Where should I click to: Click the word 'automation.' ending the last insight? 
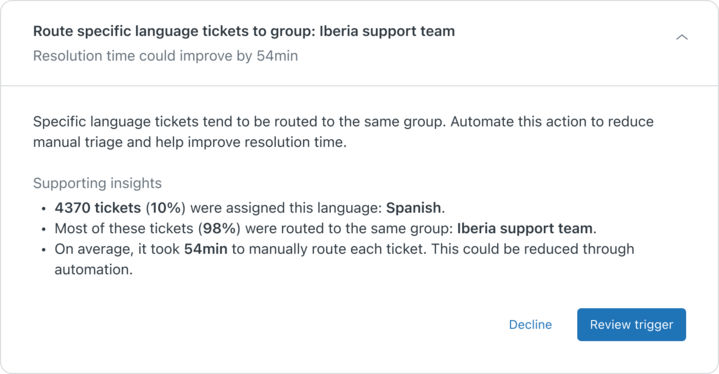(x=94, y=270)
